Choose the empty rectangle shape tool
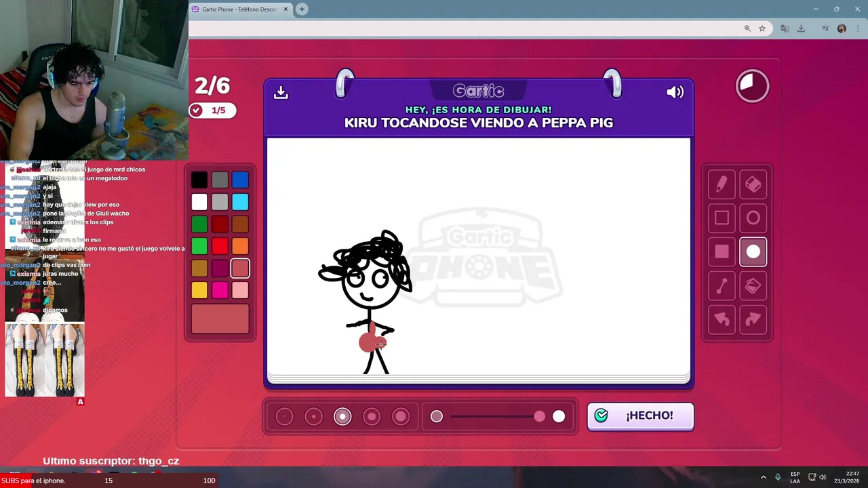The image size is (868, 488). 722,218
